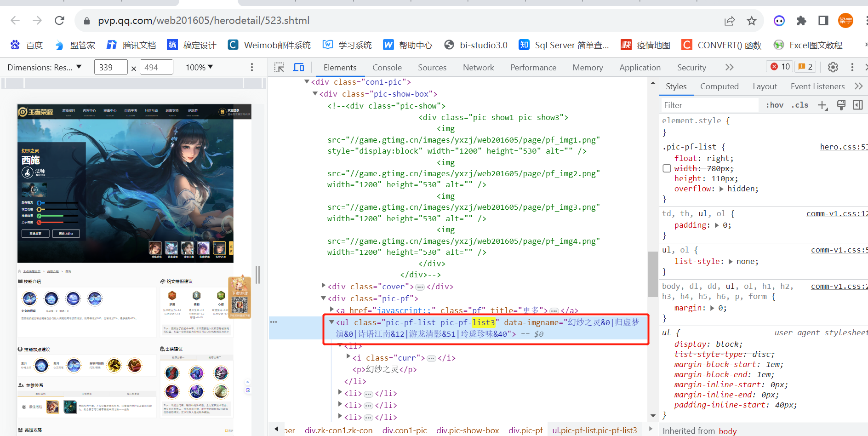Open the 100% zoom dropdown

tap(199, 68)
